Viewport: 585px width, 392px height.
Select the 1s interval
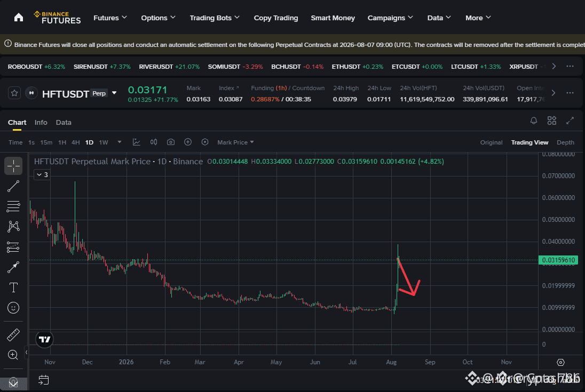click(x=31, y=142)
